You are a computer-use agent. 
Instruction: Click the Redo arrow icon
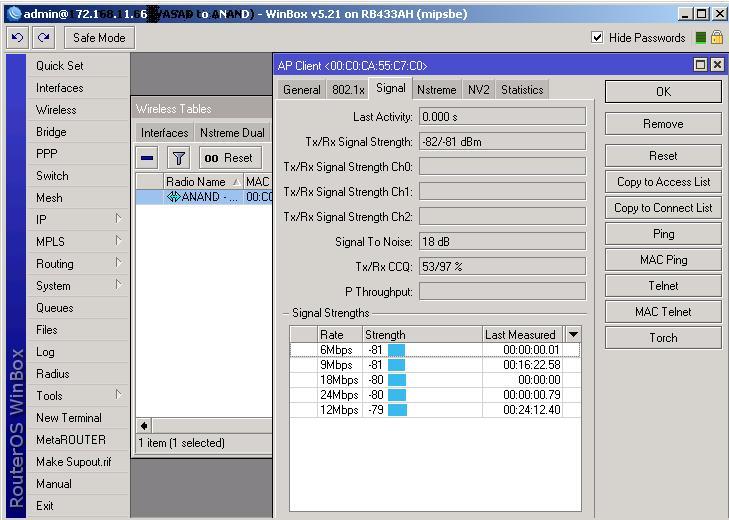point(44,37)
